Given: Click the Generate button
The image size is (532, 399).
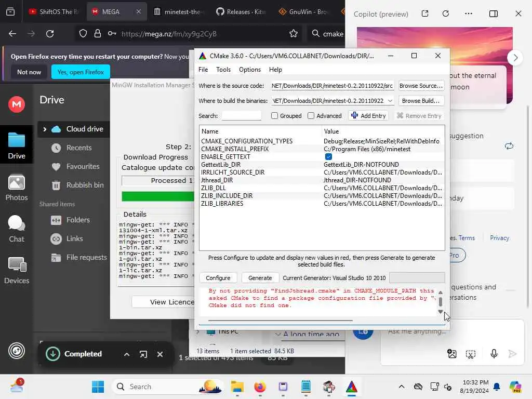Looking at the screenshot, I should coord(260,278).
